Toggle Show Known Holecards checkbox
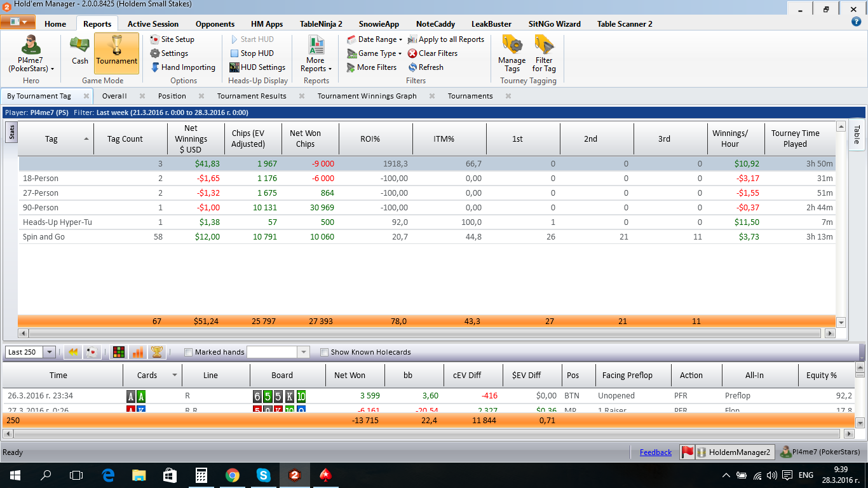The height and width of the screenshot is (488, 868). [x=325, y=352]
